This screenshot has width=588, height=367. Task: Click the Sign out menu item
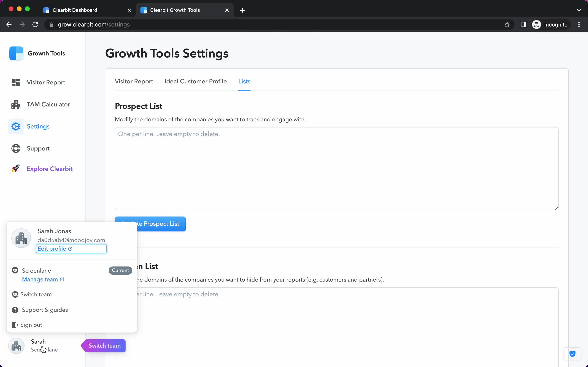pos(31,325)
